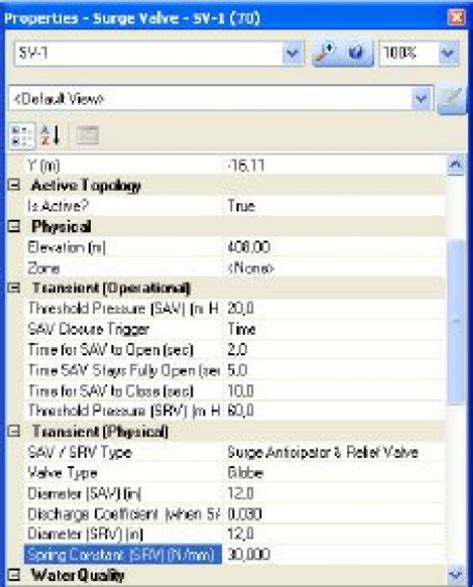Open the SV-1 element dropdown

(x=292, y=53)
